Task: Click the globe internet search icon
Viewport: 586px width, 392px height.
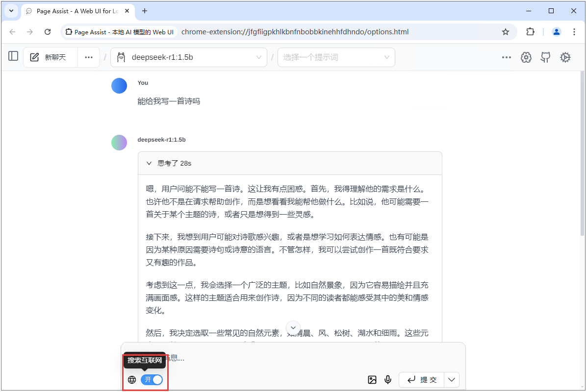Action: pyautogui.click(x=132, y=380)
